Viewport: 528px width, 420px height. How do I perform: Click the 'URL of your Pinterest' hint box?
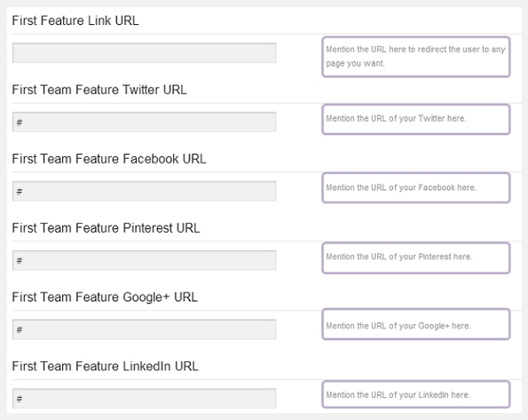[x=416, y=258]
